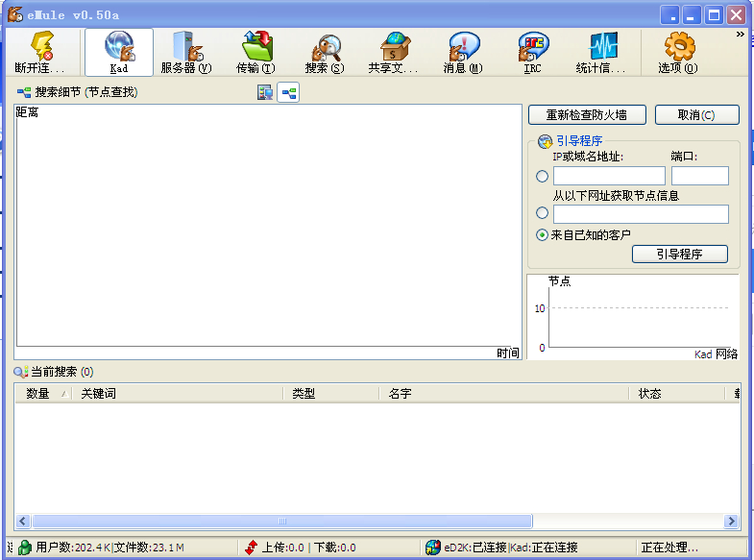
Task: Open the Search (搜索) view
Action: click(x=325, y=52)
